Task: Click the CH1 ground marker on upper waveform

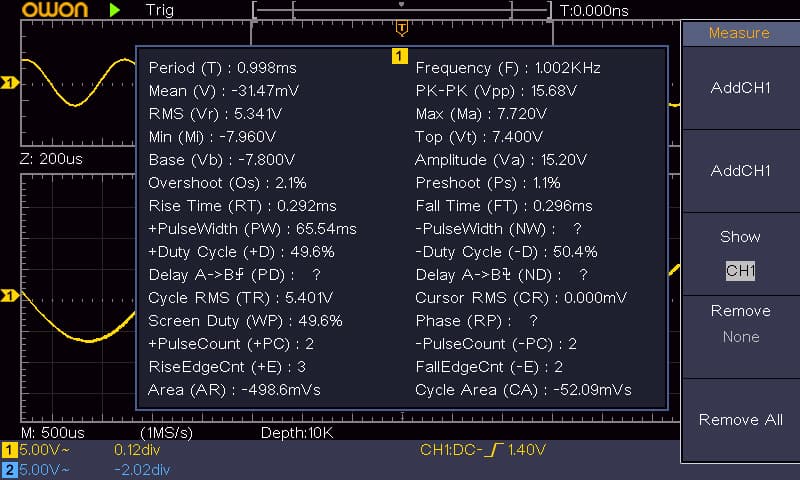Action: click(9, 82)
